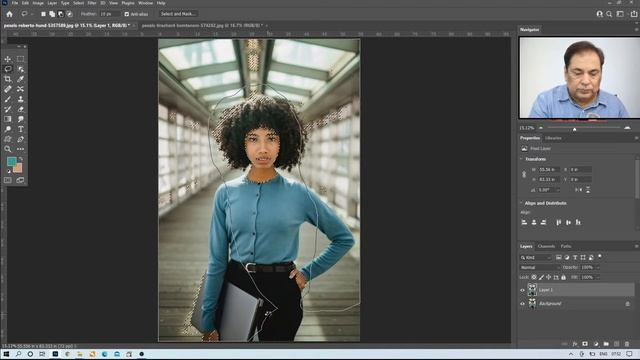Click the Navigator zoom slider
Screen dimensions: 640x360
coord(575,128)
